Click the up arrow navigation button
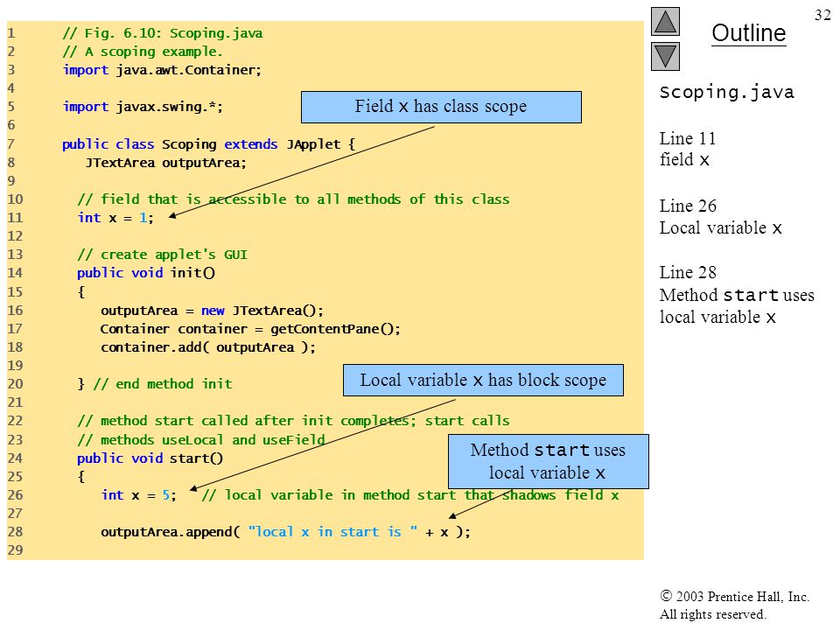 tap(665, 21)
